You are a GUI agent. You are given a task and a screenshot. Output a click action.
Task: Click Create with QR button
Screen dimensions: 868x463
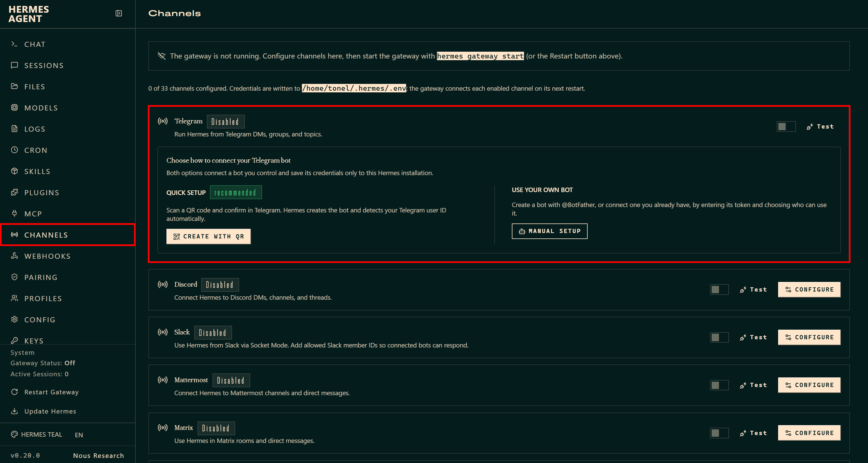[x=209, y=236]
